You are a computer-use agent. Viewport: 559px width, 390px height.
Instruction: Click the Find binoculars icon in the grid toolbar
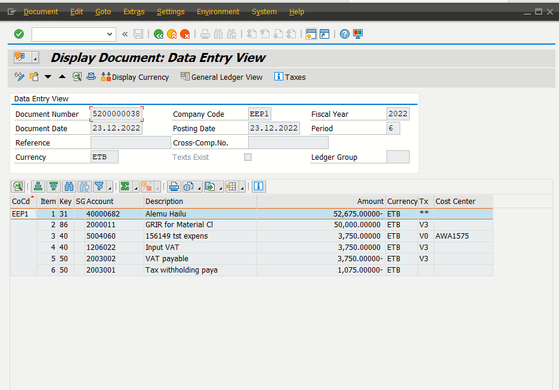pos(69,186)
